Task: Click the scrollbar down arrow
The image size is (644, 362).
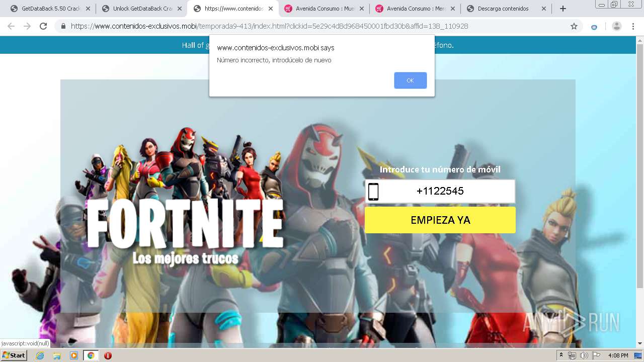Action: (640, 344)
